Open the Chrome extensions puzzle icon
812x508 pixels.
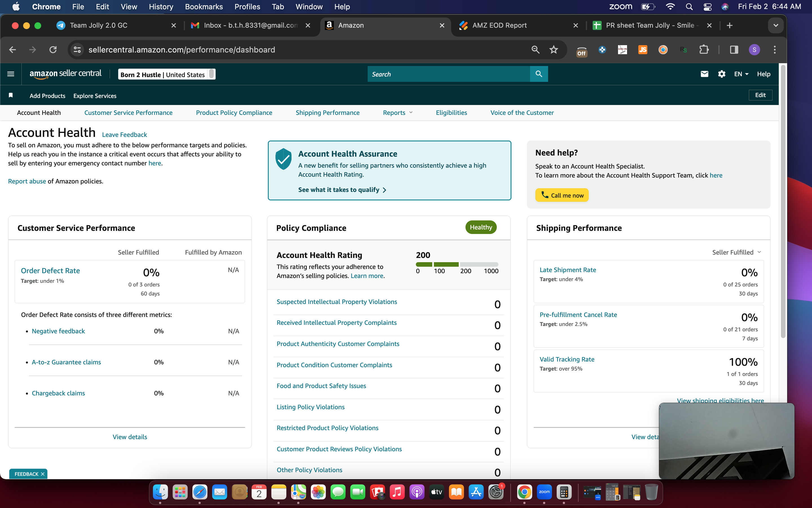pos(704,50)
